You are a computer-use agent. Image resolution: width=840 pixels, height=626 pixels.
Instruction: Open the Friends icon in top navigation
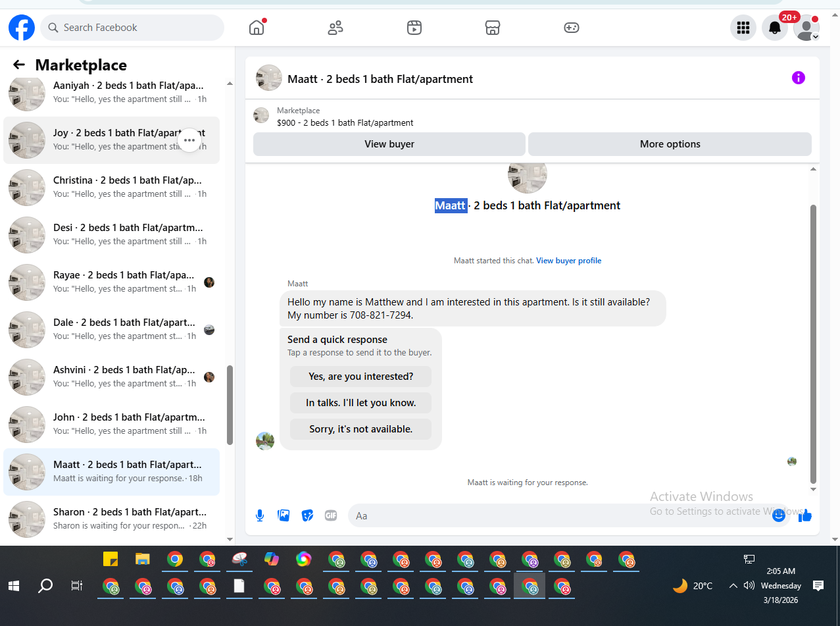click(x=335, y=28)
